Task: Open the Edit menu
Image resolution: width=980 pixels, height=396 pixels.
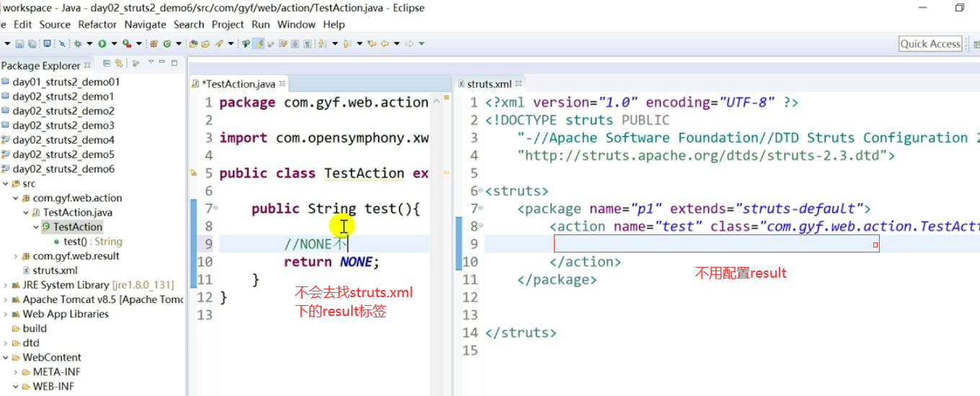Action: (x=22, y=25)
